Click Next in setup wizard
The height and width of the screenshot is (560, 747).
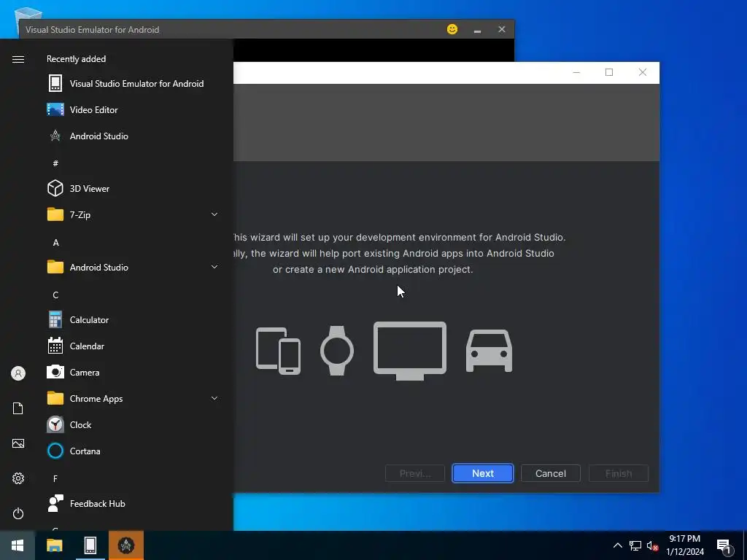pyautogui.click(x=483, y=473)
